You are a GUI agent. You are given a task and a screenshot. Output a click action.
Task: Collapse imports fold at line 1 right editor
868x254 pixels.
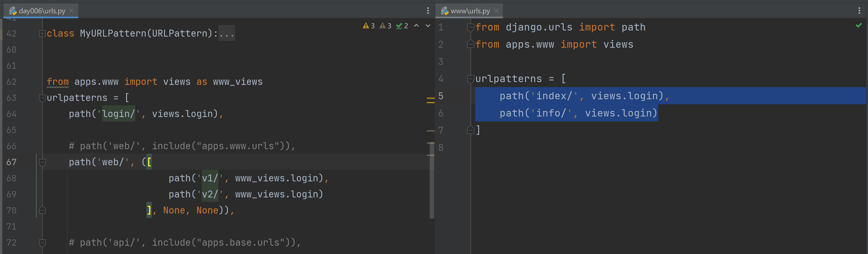click(471, 27)
